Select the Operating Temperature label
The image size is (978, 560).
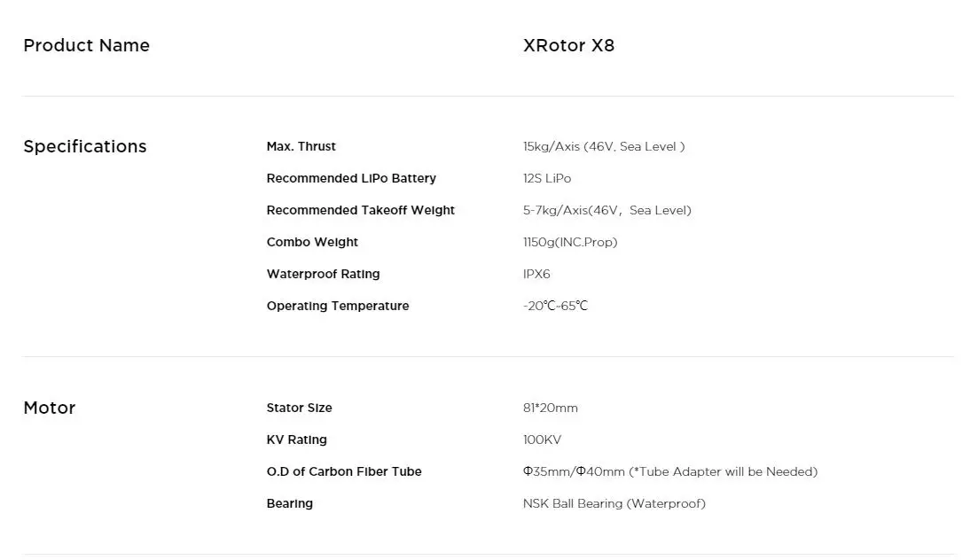pos(338,306)
